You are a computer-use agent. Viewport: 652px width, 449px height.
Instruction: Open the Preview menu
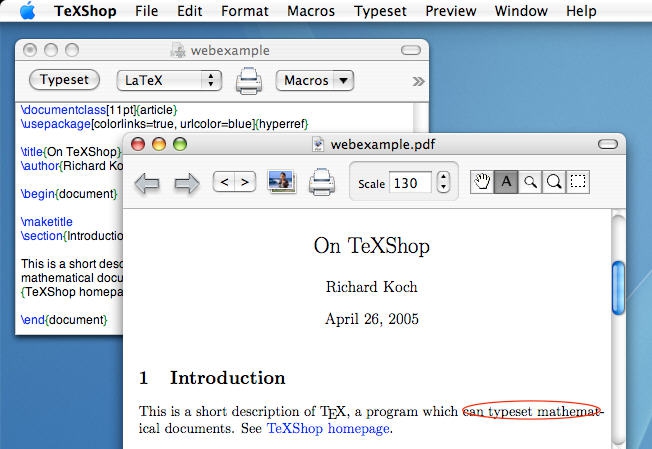click(x=450, y=11)
